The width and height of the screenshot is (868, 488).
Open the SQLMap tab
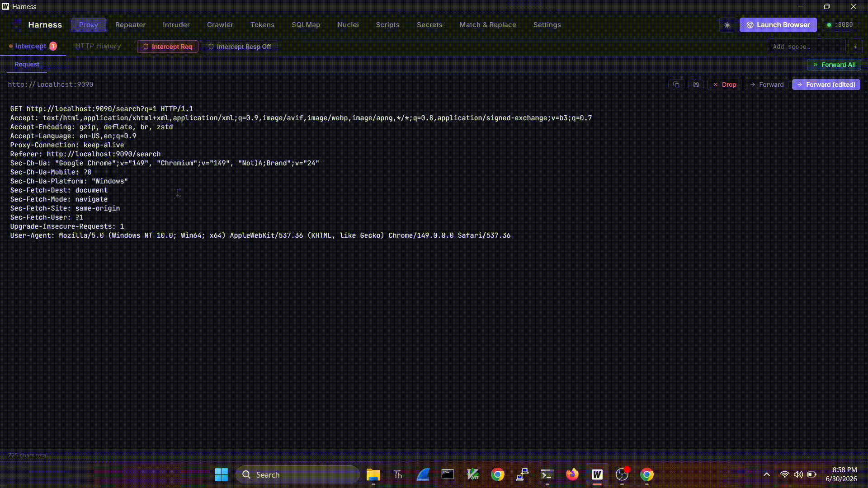coord(306,25)
